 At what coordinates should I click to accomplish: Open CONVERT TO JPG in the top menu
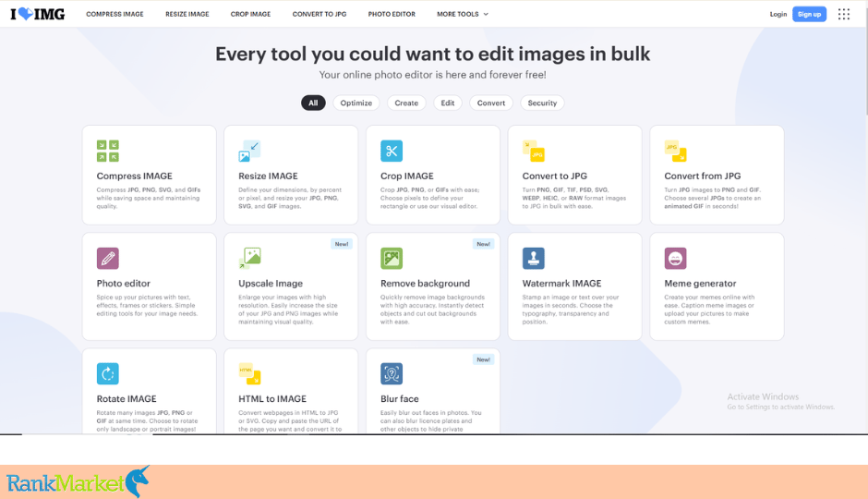pyautogui.click(x=319, y=15)
